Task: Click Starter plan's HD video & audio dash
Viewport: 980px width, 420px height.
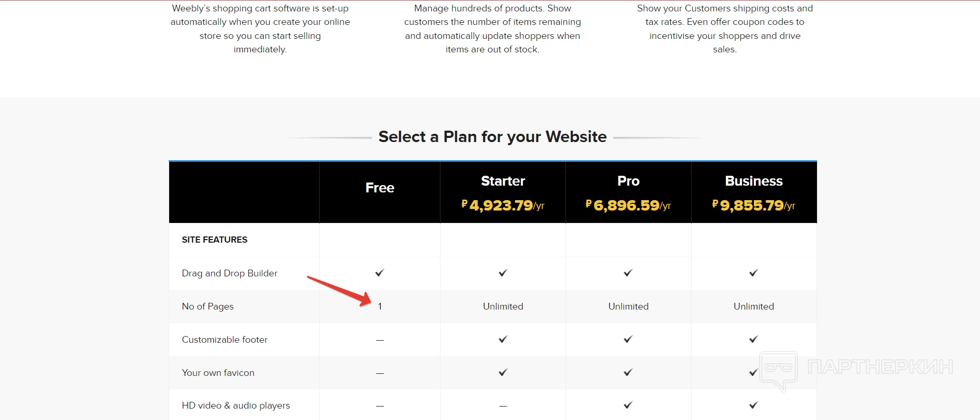Action: [x=503, y=406]
